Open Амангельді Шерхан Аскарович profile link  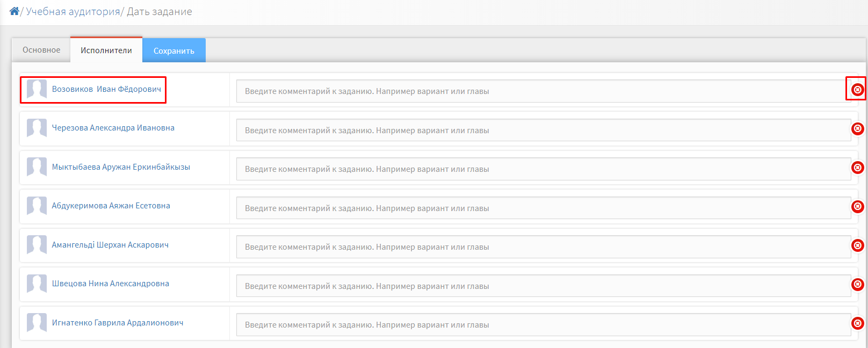point(110,245)
